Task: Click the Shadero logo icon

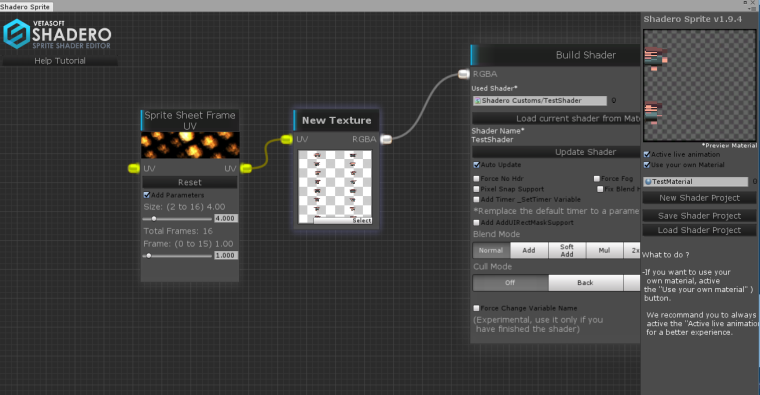Action: pos(16,34)
